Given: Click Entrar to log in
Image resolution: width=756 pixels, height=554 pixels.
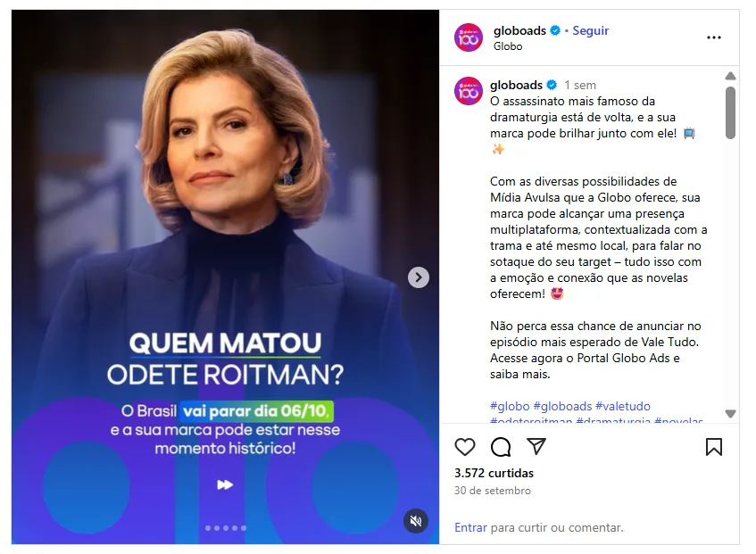Looking at the screenshot, I should click(470, 527).
